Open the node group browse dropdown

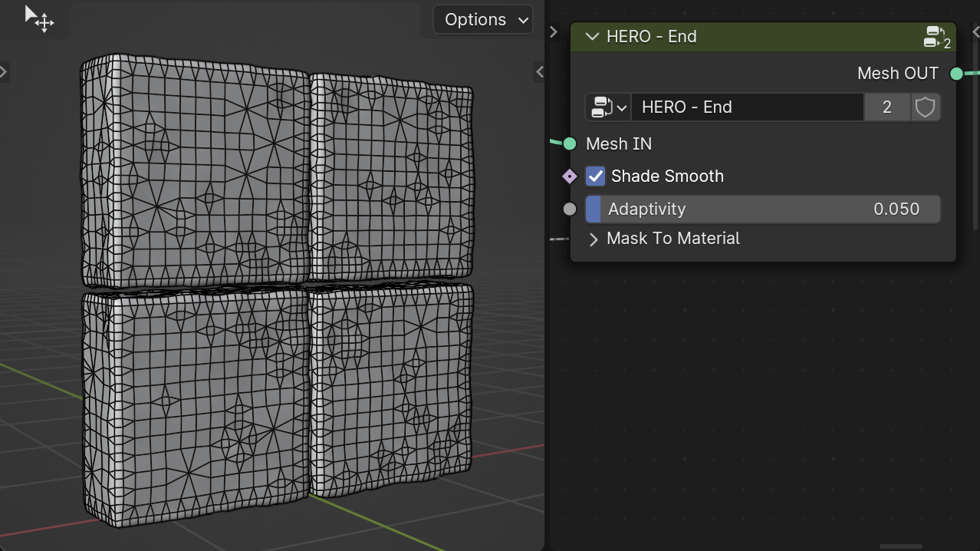[608, 107]
